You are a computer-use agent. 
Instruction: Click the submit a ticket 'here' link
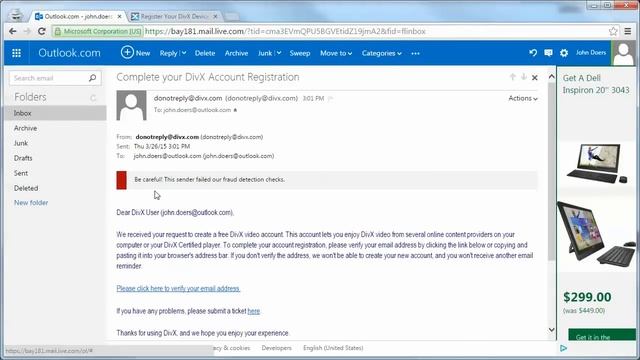[253, 311]
